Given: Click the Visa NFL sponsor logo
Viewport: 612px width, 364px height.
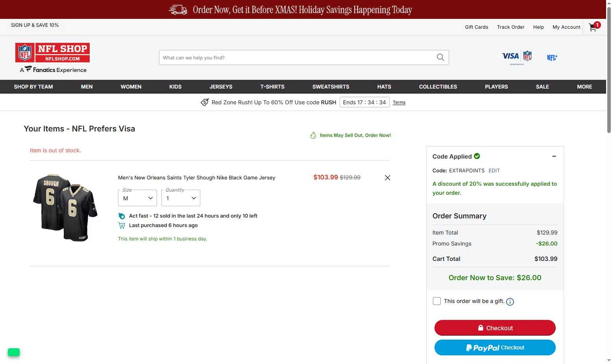Looking at the screenshot, I should (517, 57).
